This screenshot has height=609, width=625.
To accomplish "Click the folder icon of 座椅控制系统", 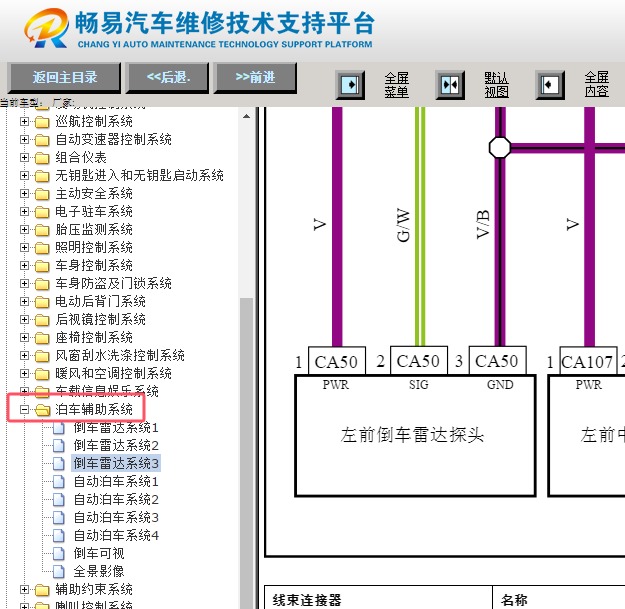I will click(x=42, y=338).
